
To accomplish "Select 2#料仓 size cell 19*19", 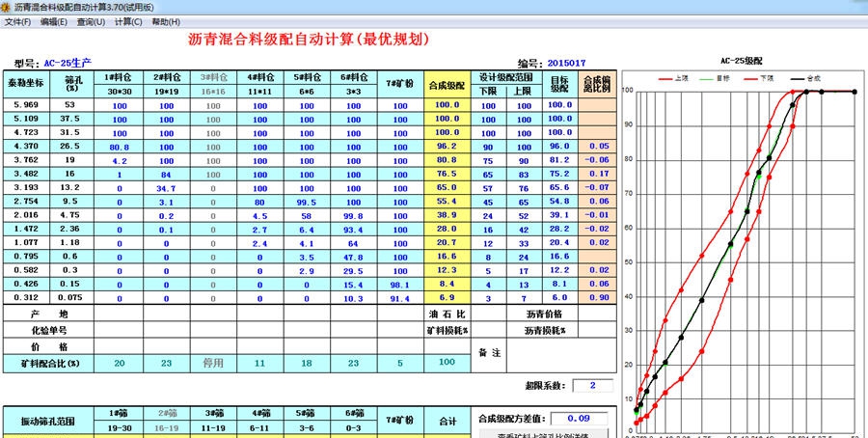I will pyautogui.click(x=167, y=92).
